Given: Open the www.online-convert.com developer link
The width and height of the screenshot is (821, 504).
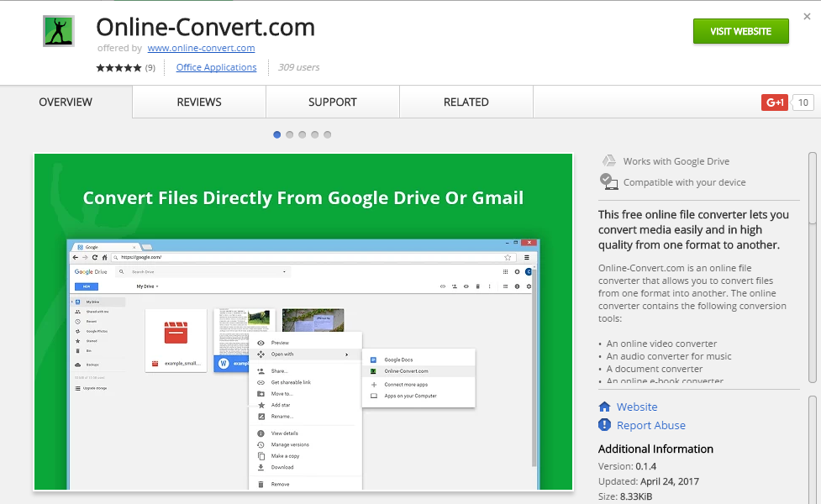Looking at the screenshot, I should click(x=201, y=48).
